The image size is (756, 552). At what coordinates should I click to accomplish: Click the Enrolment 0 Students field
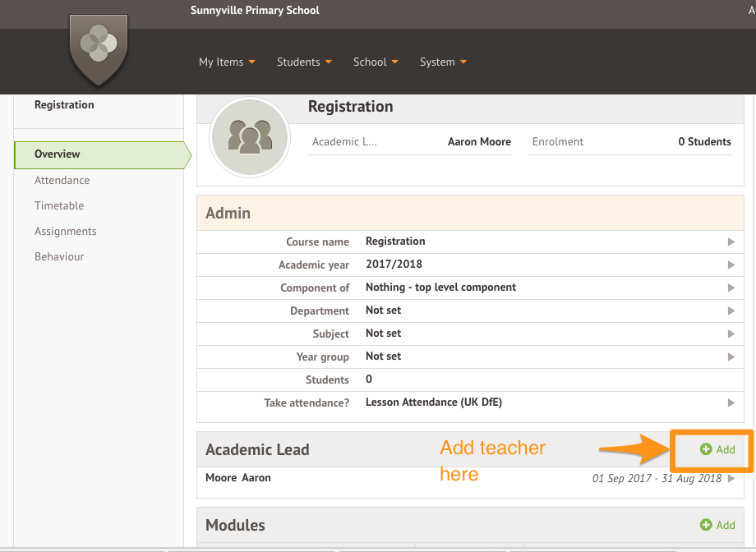coord(629,142)
